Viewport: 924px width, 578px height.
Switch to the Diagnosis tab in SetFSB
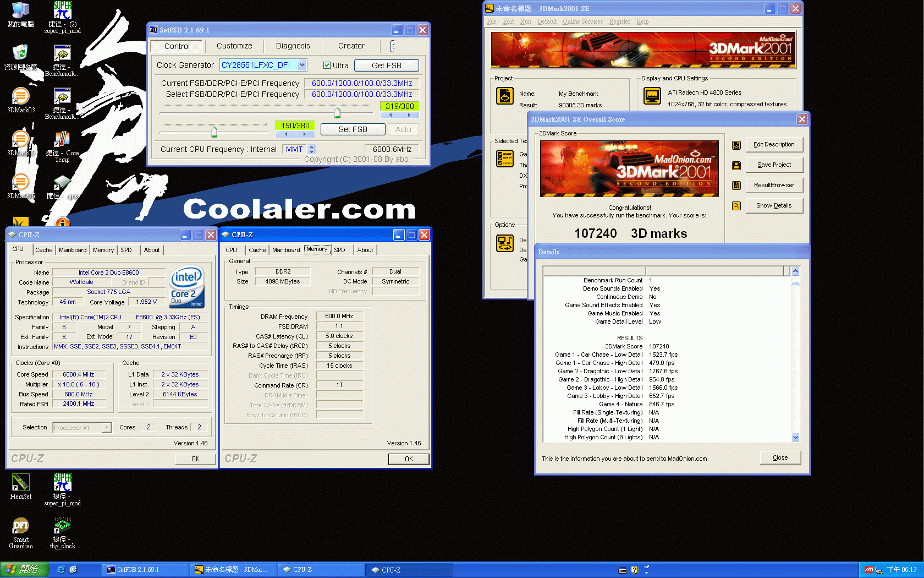[293, 46]
